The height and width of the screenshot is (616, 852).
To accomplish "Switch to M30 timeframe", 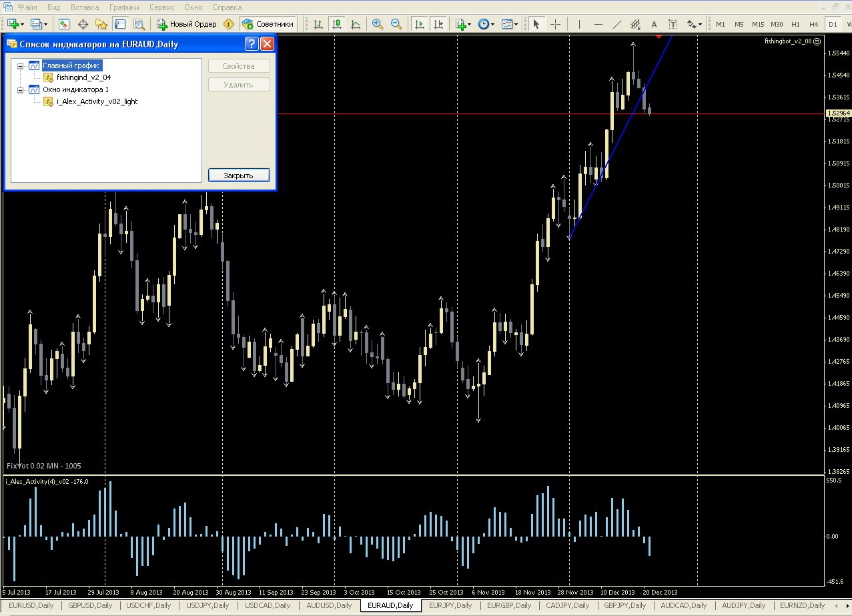I will pos(777,24).
